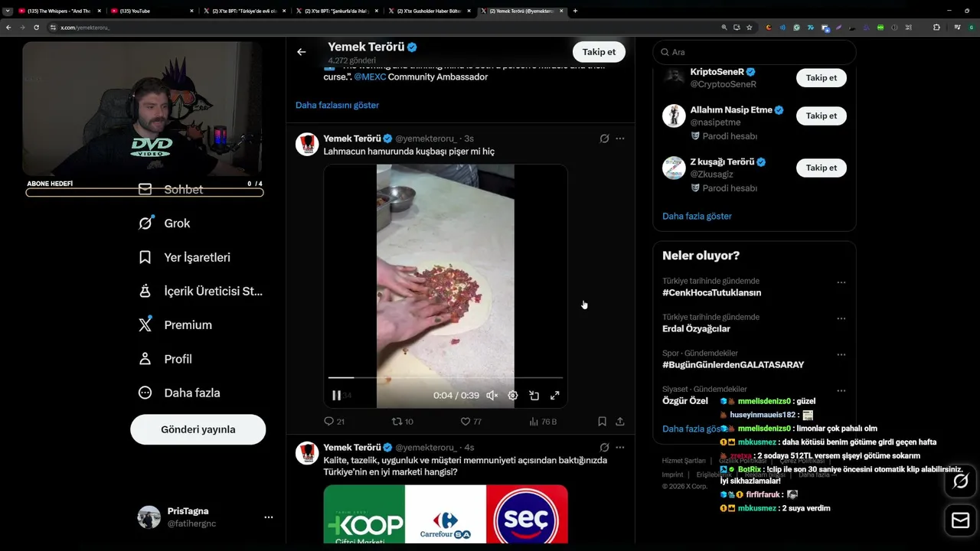Open account menu dots next to PrisTagna
The image size is (980, 551).
tap(268, 517)
